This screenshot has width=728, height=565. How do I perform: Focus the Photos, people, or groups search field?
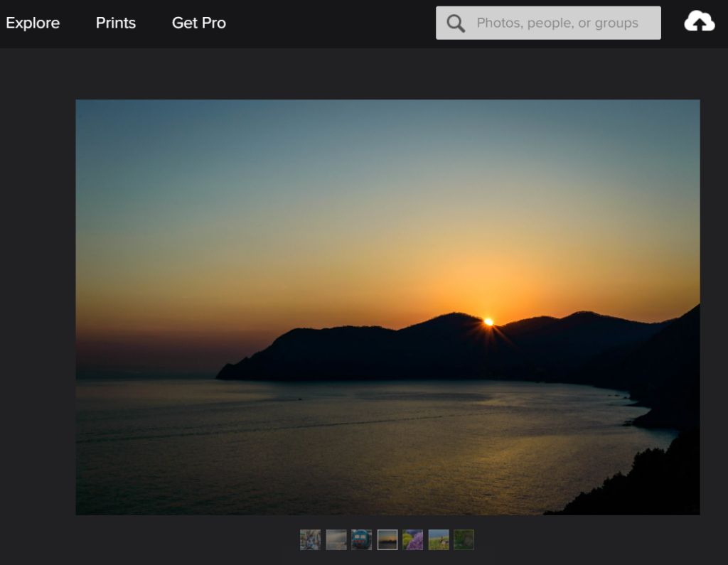pos(557,23)
